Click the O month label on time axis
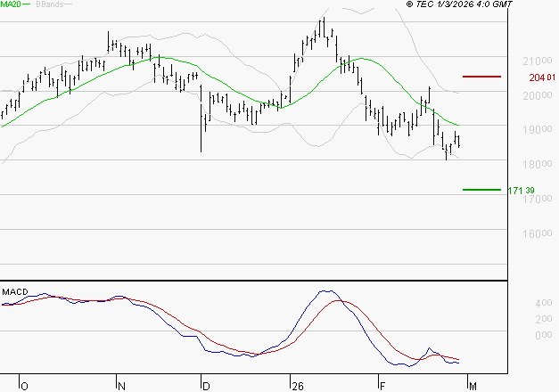Screen dimensions: 559x392 point(24,387)
